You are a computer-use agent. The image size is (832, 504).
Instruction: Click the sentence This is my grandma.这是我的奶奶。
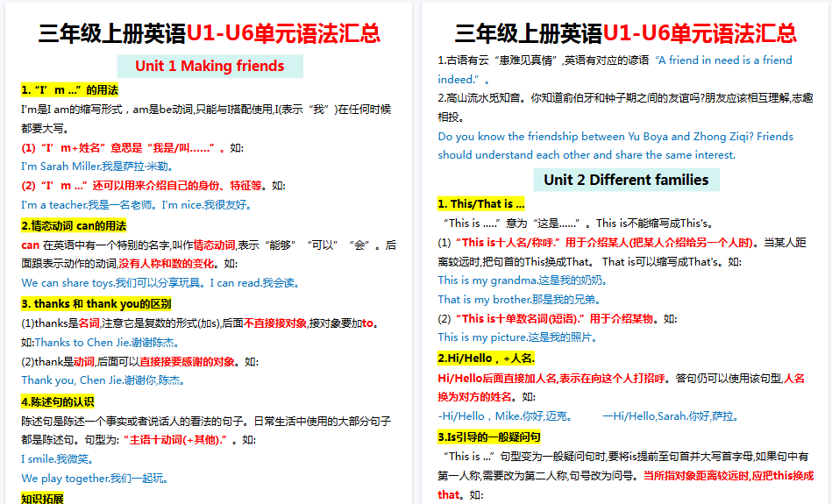point(523,280)
